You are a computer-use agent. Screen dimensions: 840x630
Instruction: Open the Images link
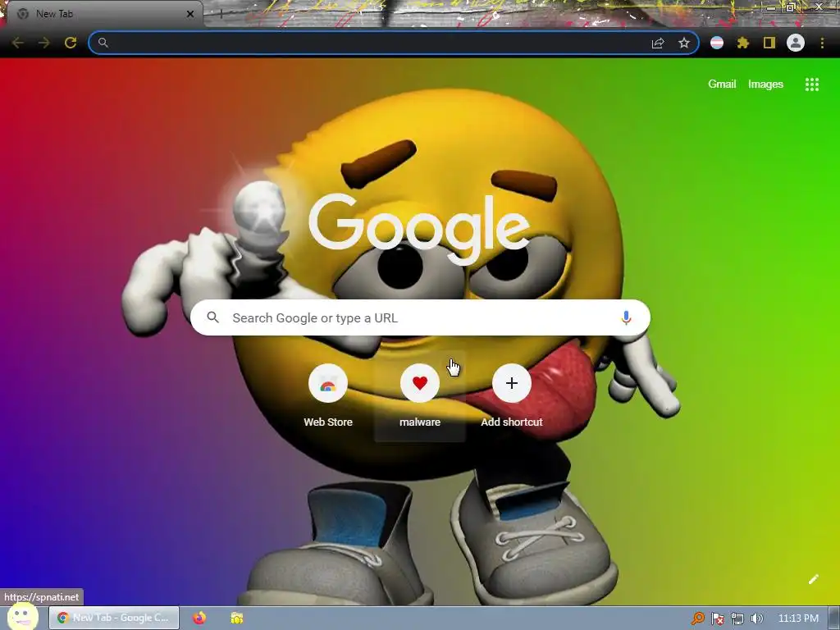(765, 84)
